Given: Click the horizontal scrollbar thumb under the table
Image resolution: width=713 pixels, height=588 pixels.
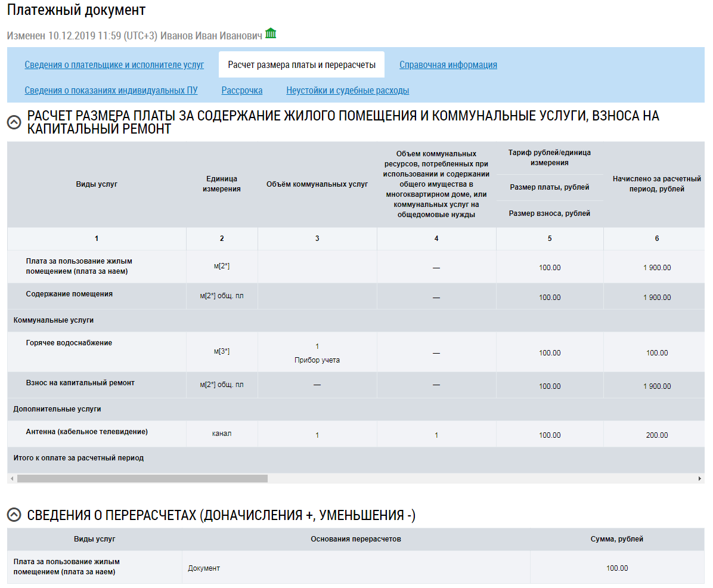Looking at the screenshot, I should (142, 478).
